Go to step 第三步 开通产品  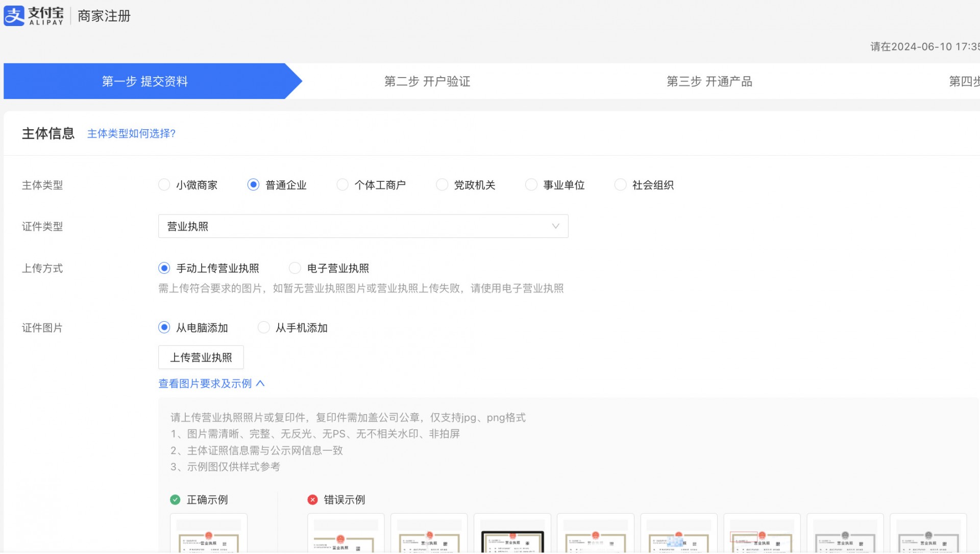[x=709, y=81]
